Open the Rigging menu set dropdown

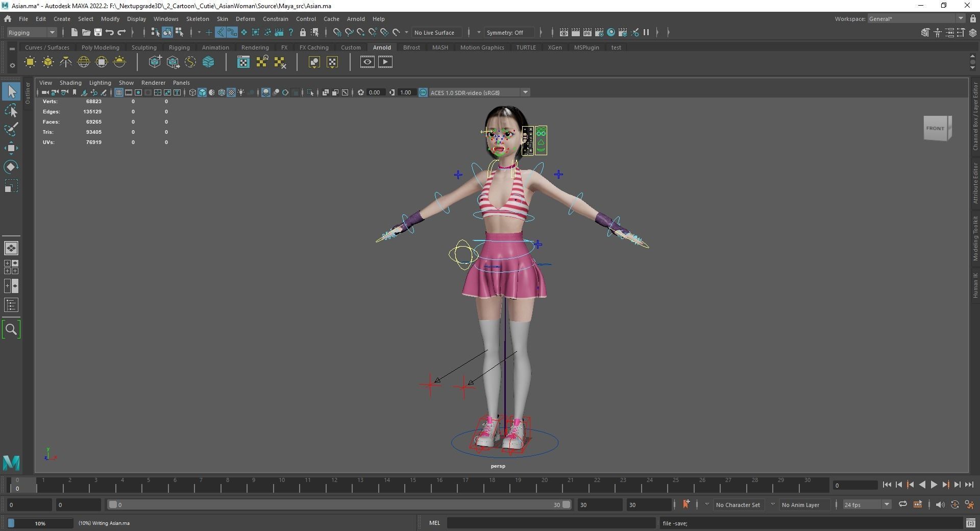tap(32, 32)
